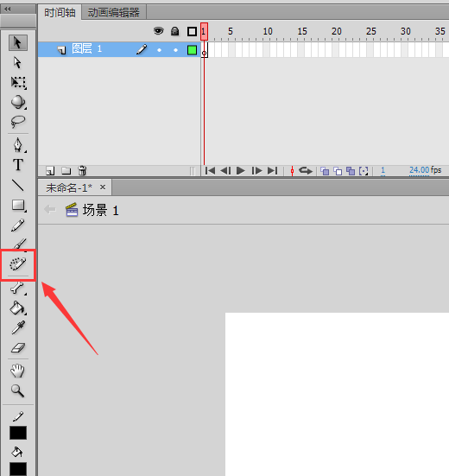The height and width of the screenshot is (476, 449).
Task: Create a new layer
Action: (x=50, y=171)
